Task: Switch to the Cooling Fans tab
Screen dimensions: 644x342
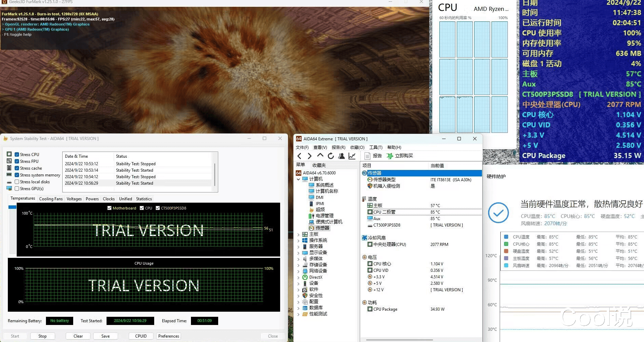Action: click(x=51, y=199)
